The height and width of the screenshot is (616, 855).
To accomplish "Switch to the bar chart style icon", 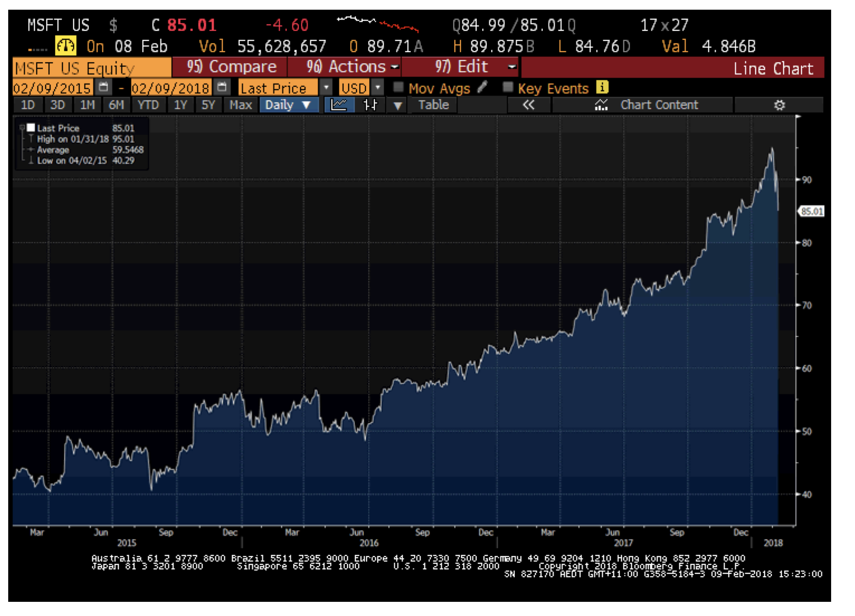I will pos(370,105).
